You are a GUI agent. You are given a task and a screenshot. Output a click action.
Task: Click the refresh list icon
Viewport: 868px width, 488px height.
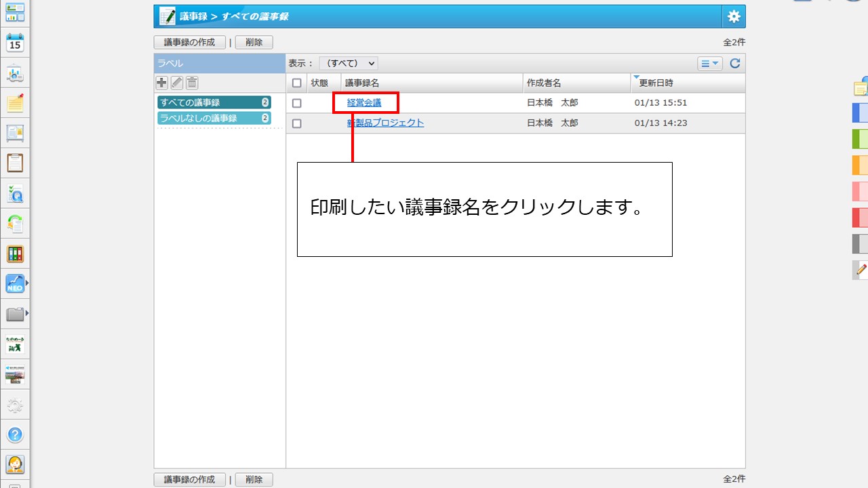tap(734, 64)
